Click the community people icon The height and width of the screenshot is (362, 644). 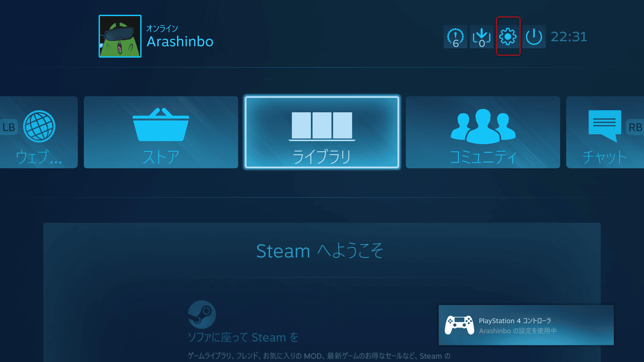pyautogui.click(x=483, y=126)
